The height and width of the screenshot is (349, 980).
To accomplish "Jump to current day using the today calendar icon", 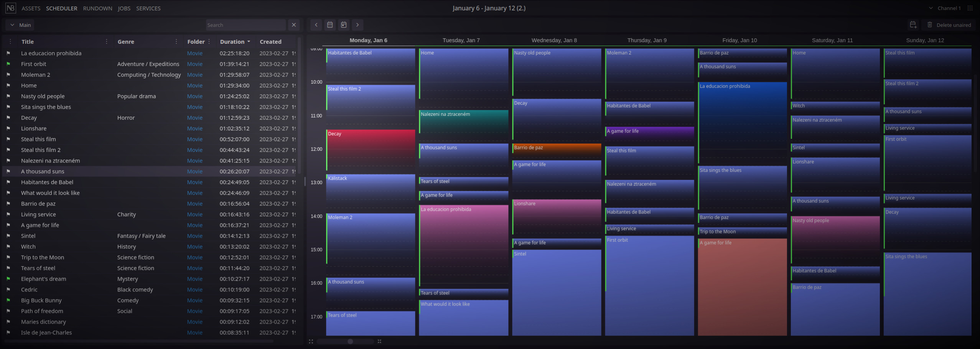I will (343, 25).
